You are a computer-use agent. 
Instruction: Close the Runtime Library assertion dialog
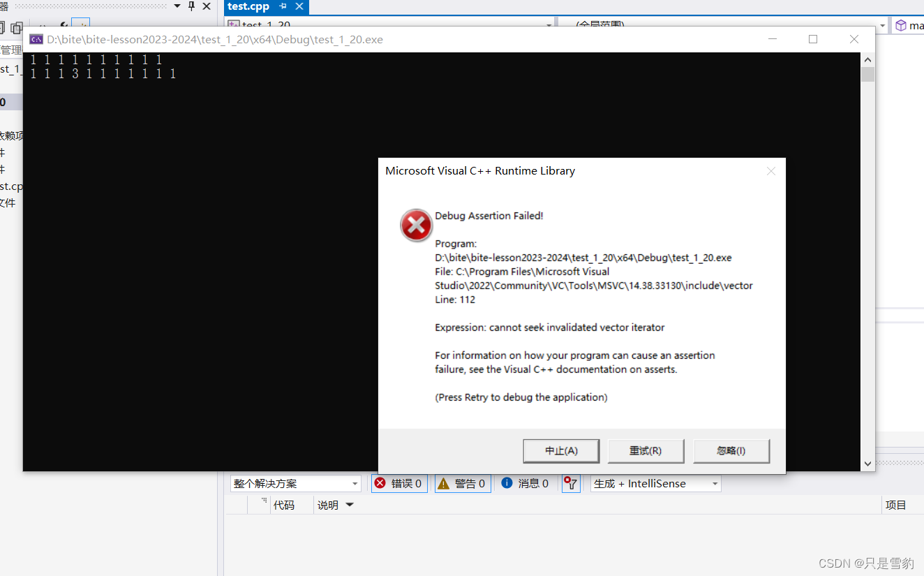770,171
